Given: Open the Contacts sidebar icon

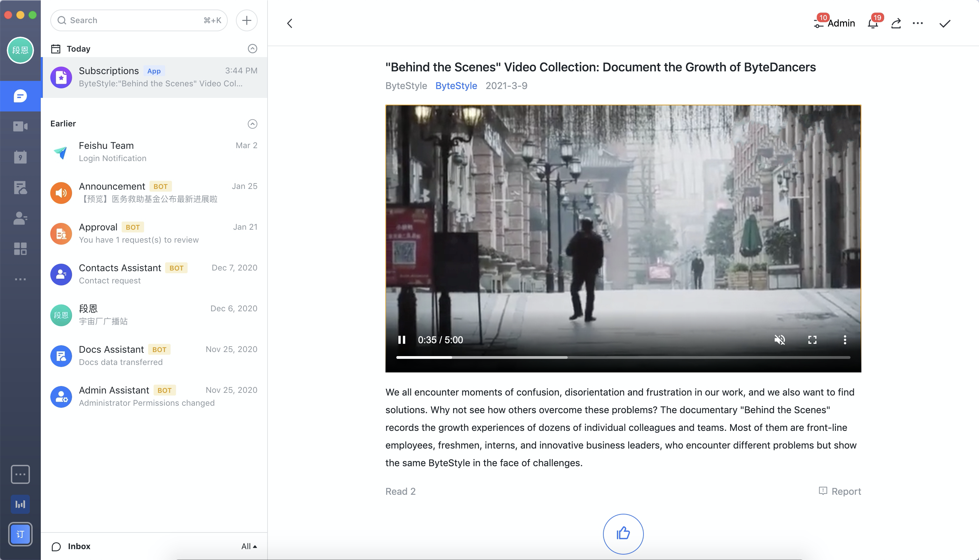Looking at the screenshot, I should [20, 218].
